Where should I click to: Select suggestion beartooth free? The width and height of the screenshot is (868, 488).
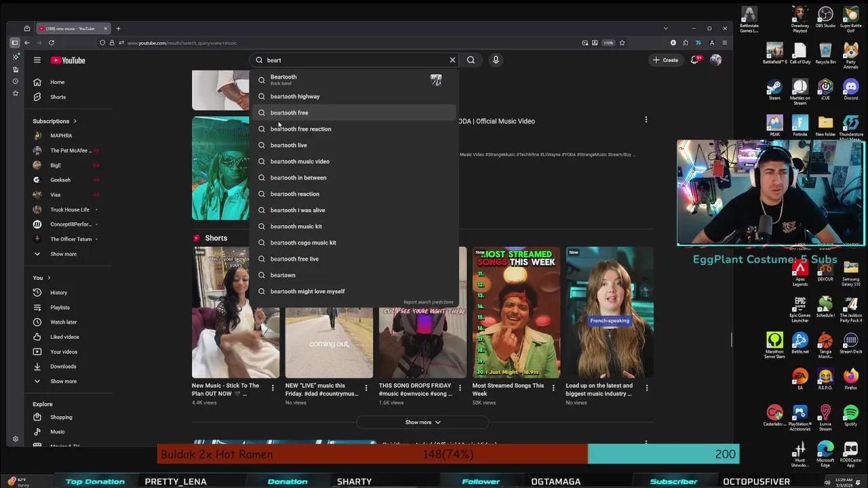(354, 113)
